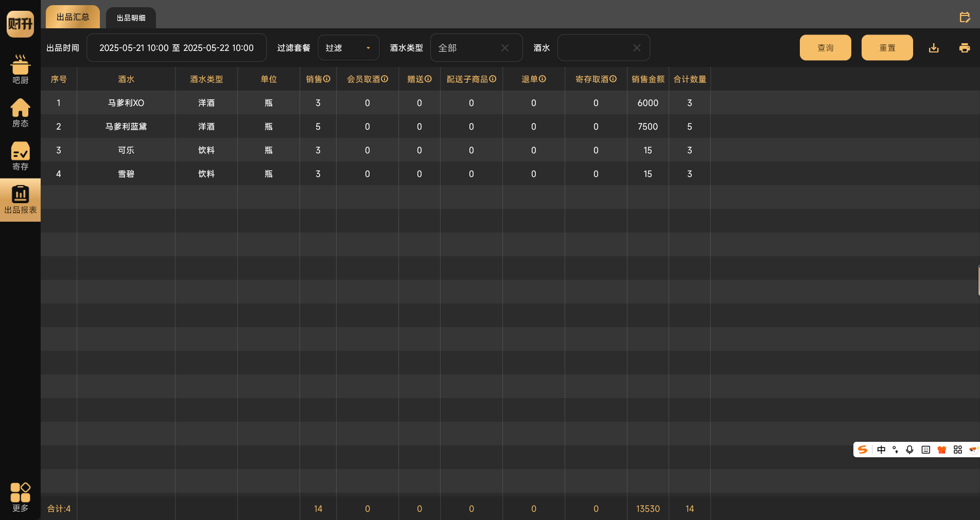Show info tooltip for 配送子商品 column
Image resolution: width=980 pixels, height=520 pixels.
(x=493, y=79)
